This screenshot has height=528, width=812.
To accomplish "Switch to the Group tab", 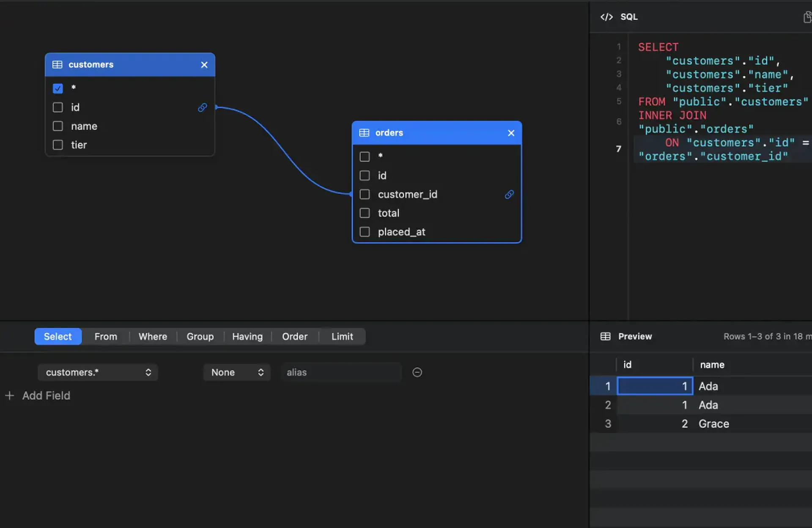I will tap(200, 336).
